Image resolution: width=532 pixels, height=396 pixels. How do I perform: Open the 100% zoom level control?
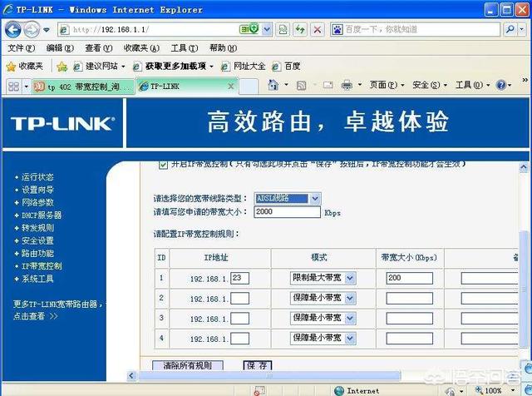coord(495,390)
